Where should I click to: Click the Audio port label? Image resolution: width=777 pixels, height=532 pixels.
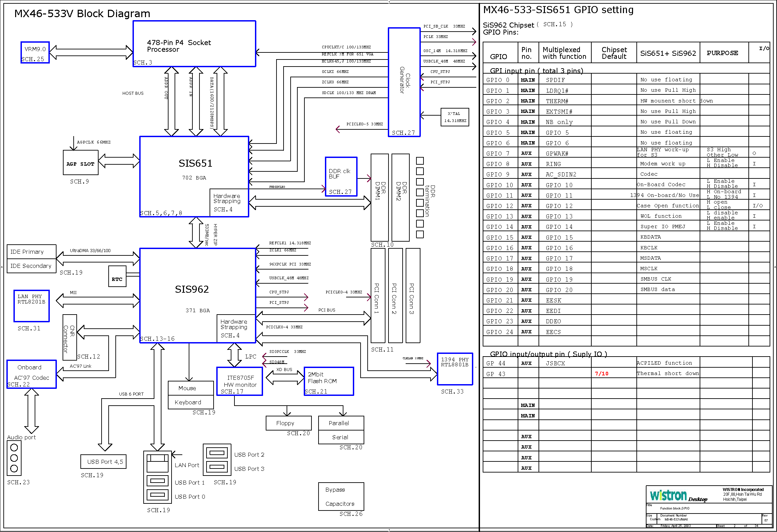pyautogui.click(x=22, y=437)
